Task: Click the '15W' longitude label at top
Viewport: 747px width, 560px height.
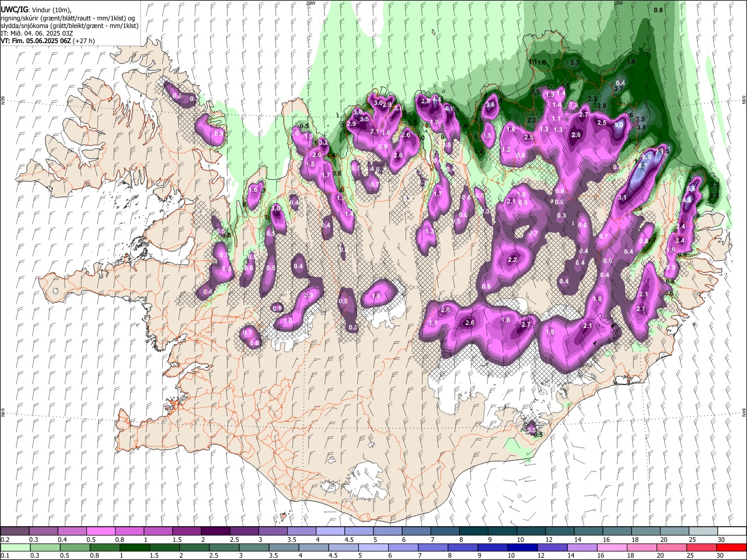Action: pos(618,3)
